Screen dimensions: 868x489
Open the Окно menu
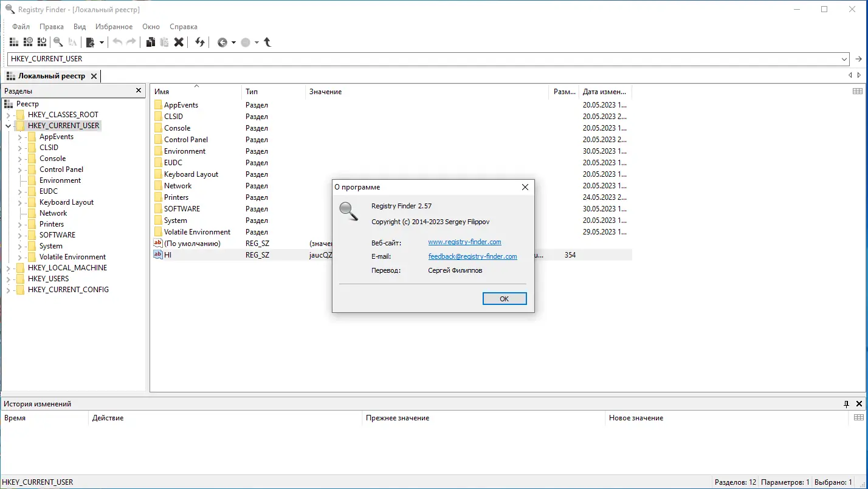(151, 27)
